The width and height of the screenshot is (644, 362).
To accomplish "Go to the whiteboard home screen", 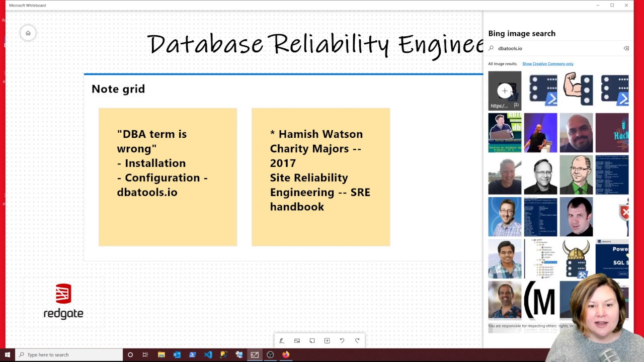I will 28,33.
